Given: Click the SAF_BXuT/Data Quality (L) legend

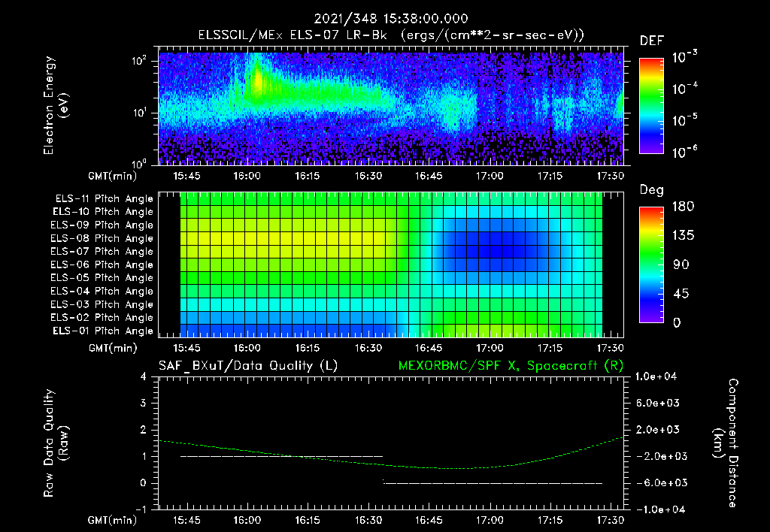Looking at the screenshot, I should pyautogui.click(x=248, y=366).
